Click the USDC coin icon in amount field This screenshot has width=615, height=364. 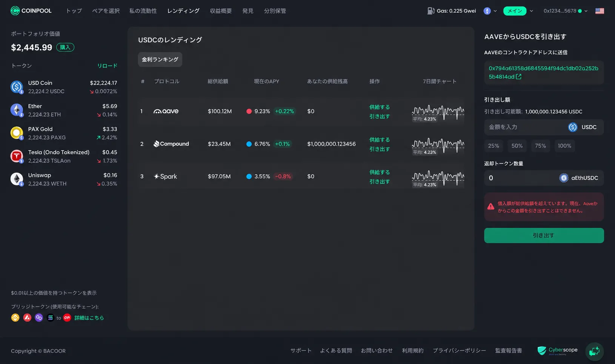coord(573,127)
